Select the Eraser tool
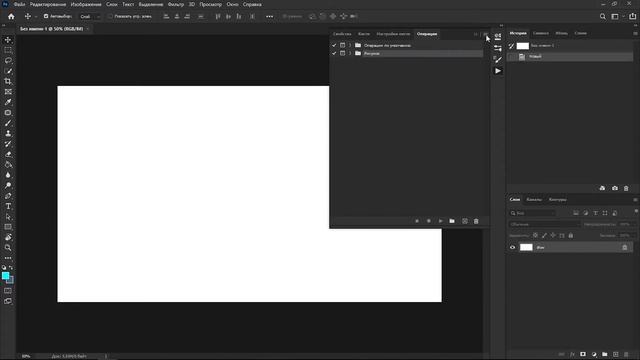The width and height of the screenshot is (640, 360). (8, 154)
